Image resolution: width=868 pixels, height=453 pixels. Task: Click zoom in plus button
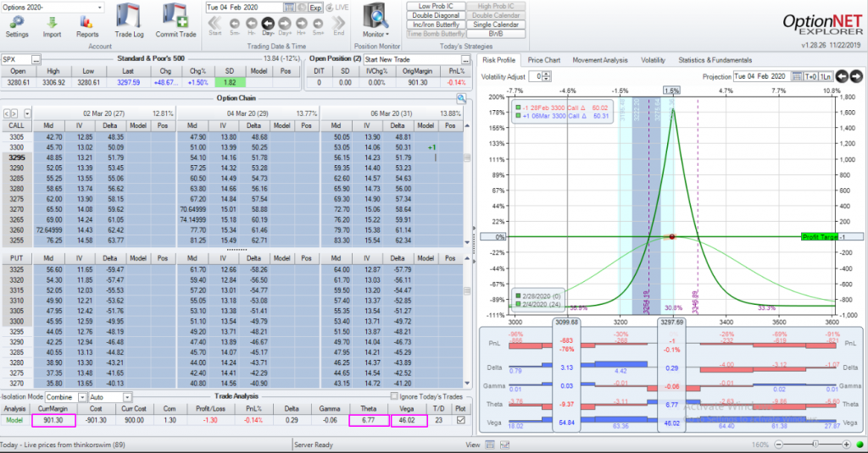point(846,445)
